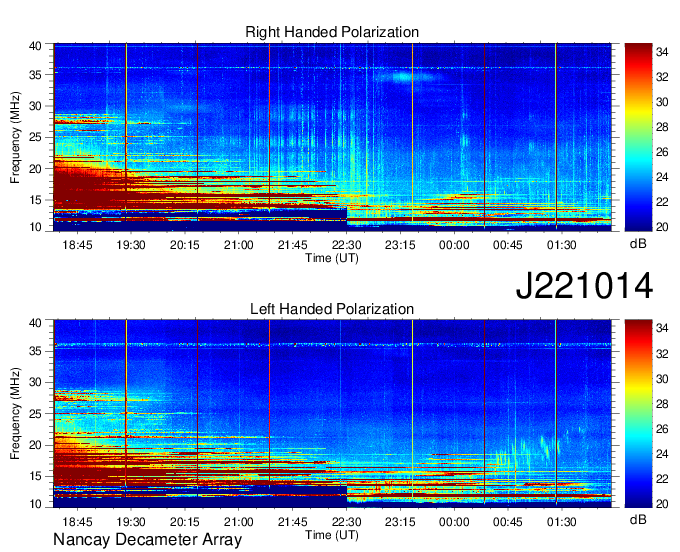The height and width of the screenshot is (552, 680).
Task: Click the "19:30" time tick on the Left Handed plot
Action: pos(131,522)
